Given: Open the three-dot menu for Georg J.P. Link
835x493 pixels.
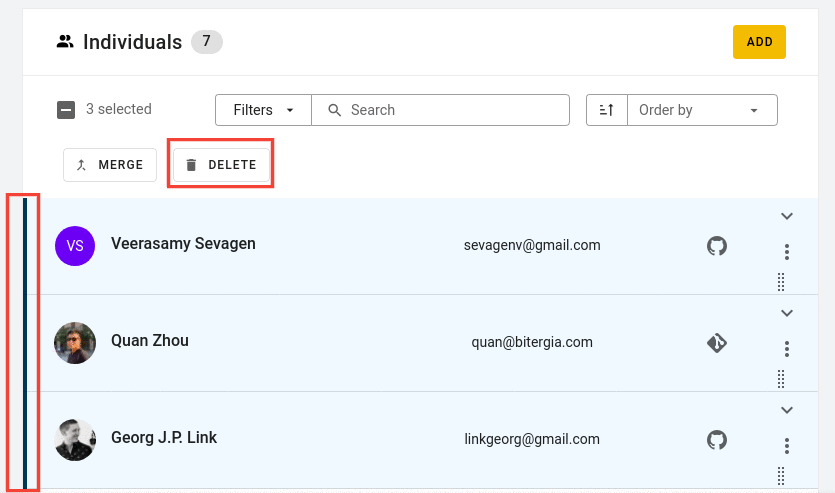Looking at the screenshot, I should (787, 446).
